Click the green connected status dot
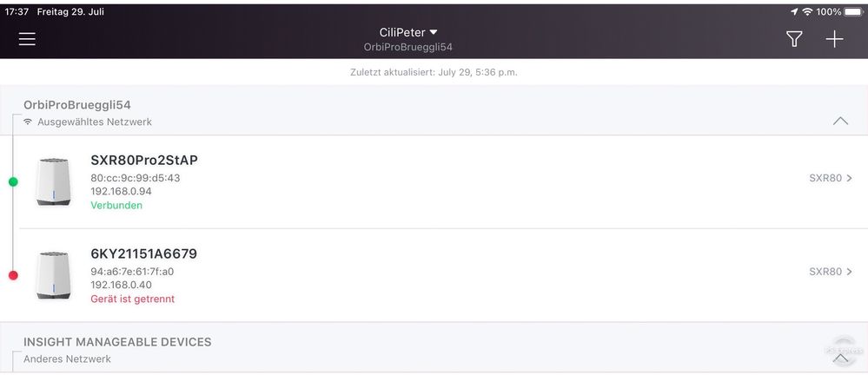This screenshot has height=375, width=868. point(13,181)
